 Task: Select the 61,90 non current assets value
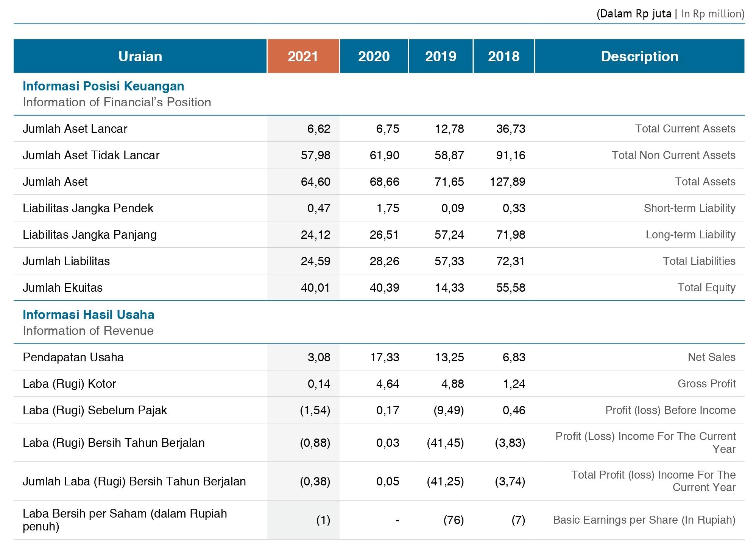pos(384,155)
